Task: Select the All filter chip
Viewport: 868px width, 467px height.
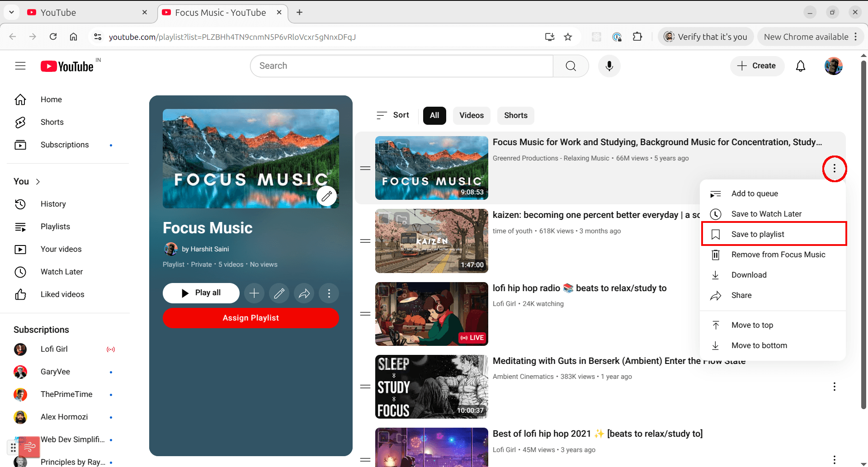Action: 434,115
